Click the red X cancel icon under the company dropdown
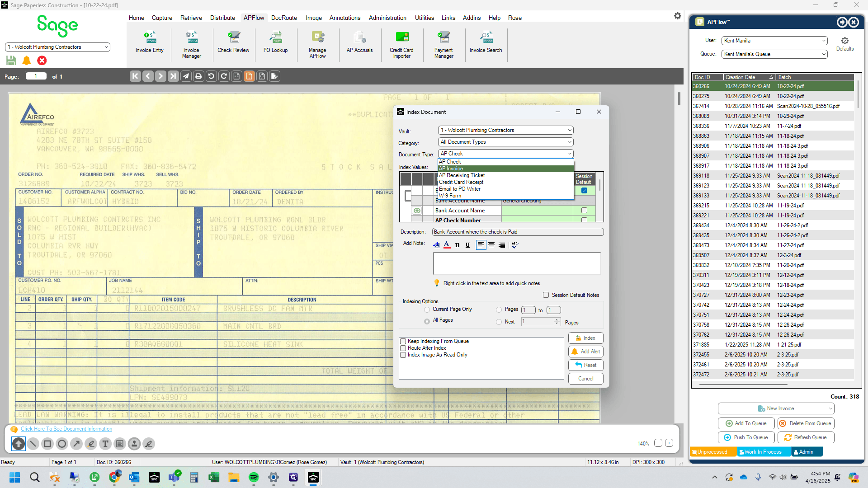868x488 pixels. click(42, 61)
